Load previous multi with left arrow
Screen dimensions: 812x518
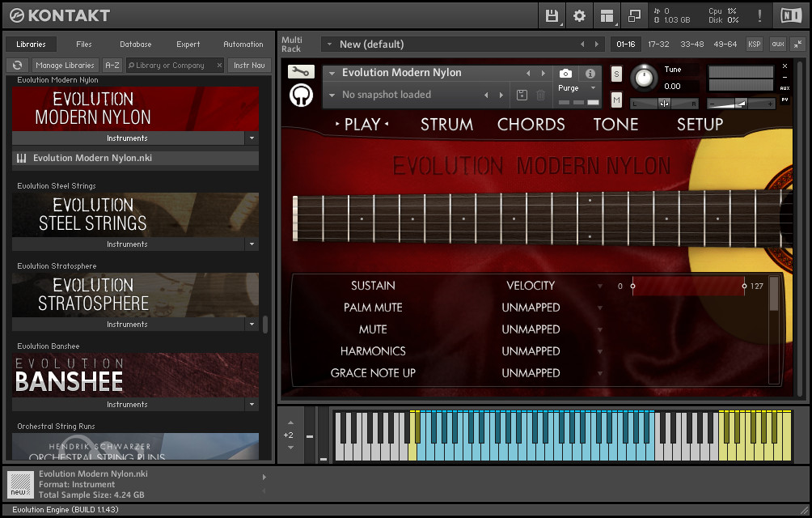tap(582, 44)
